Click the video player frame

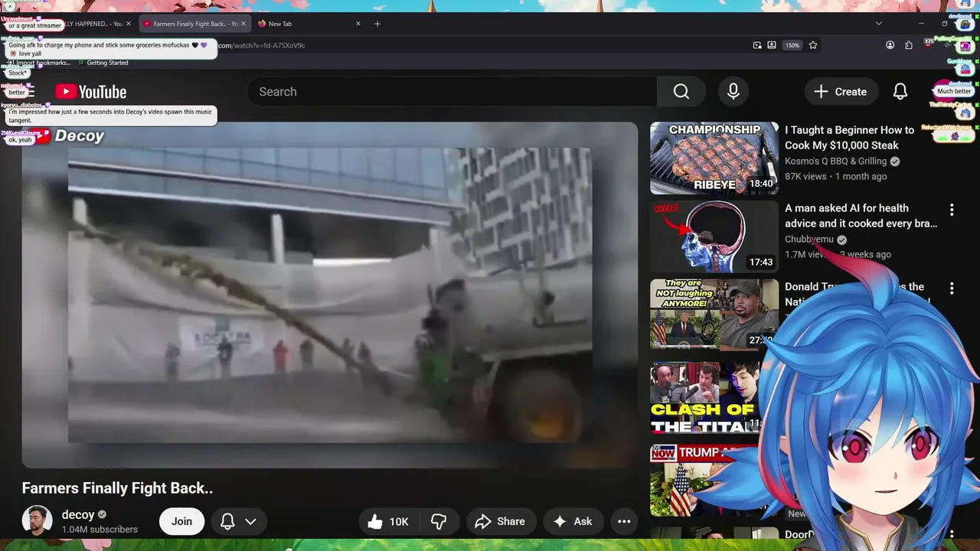(329, 295)
